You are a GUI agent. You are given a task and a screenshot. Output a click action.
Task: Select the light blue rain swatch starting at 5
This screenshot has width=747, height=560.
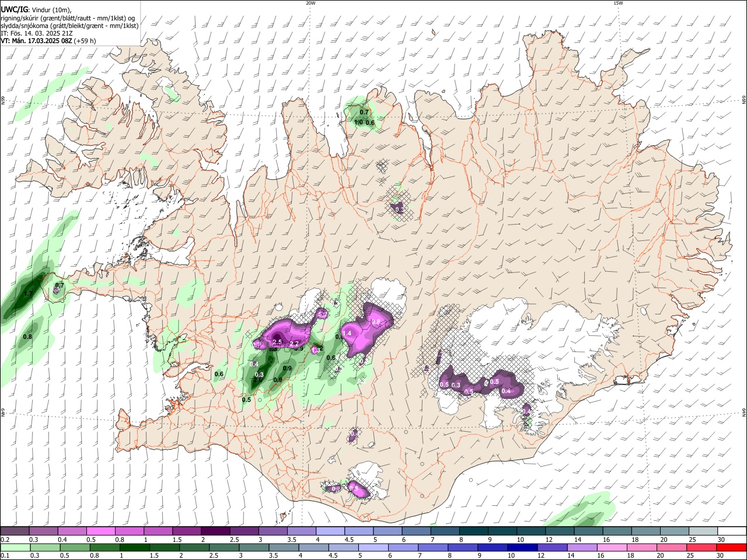(x=373, y=547)
